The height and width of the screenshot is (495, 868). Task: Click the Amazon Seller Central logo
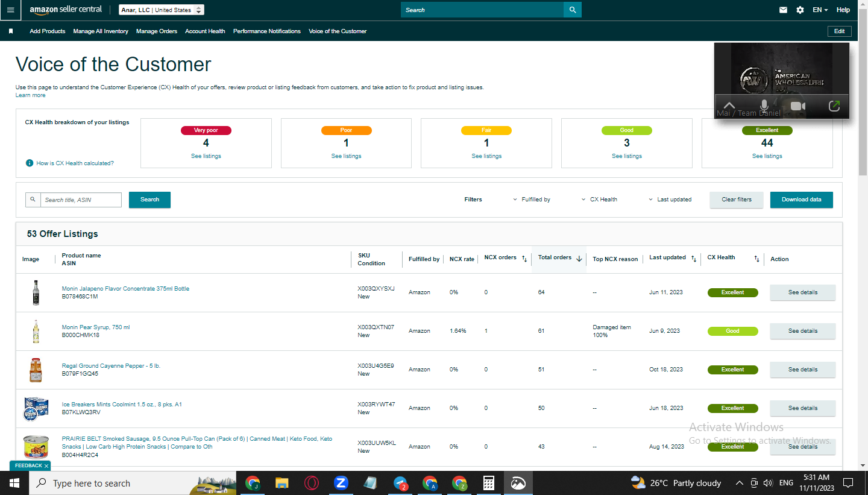(x=66, y=10)
